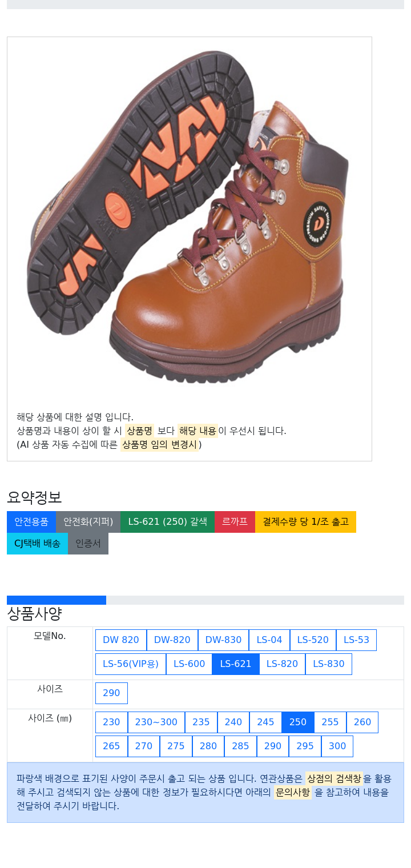Click the CJ택배 배송 badge
The image size is (411, 868).
click(37, 544)
